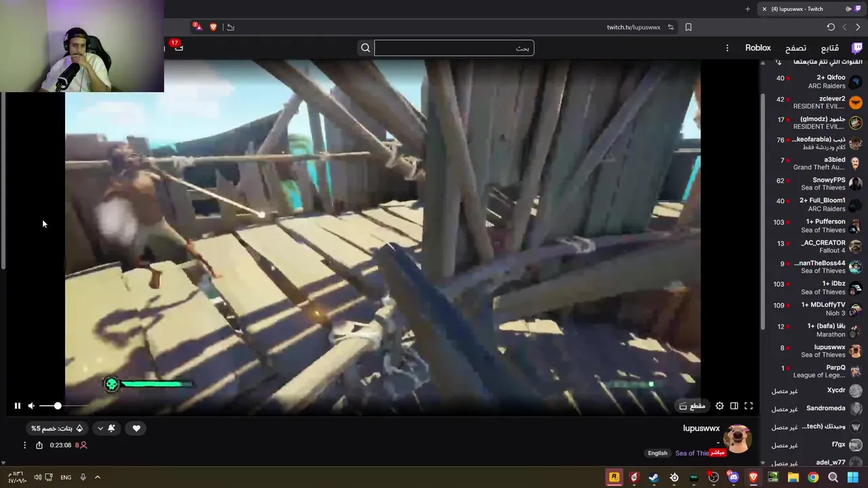Launch Google Chrome from the taskbar
The image size is (868, 488).
point(813,477)
